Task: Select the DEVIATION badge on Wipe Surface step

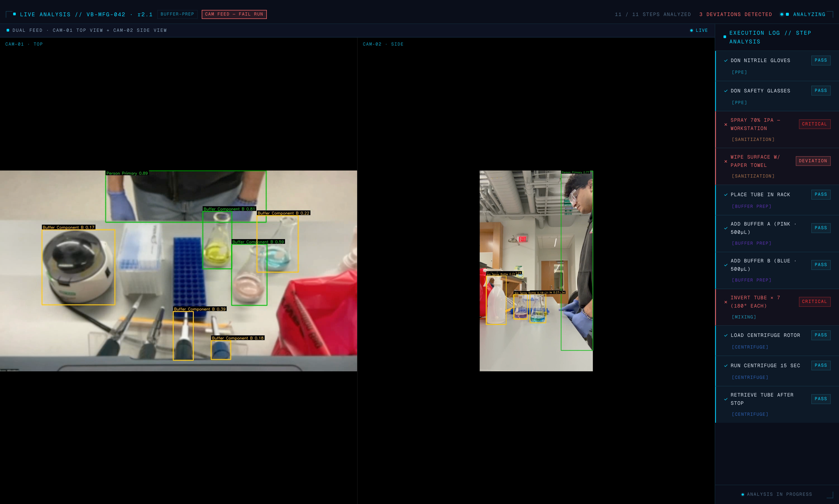Action: 813,161
